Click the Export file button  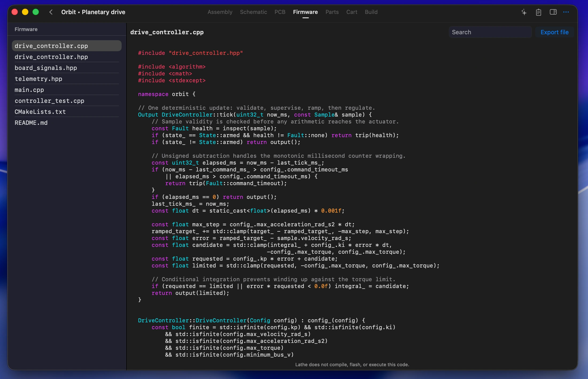point(554,32)
